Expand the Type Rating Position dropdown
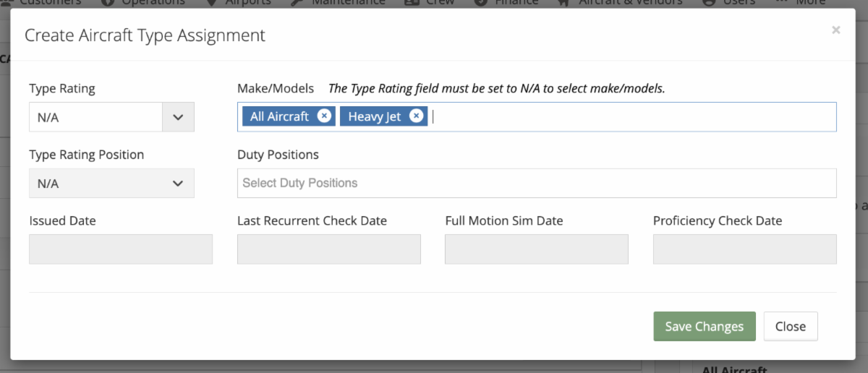Screen dimensions: 868x373 click(x=111, y=183)
